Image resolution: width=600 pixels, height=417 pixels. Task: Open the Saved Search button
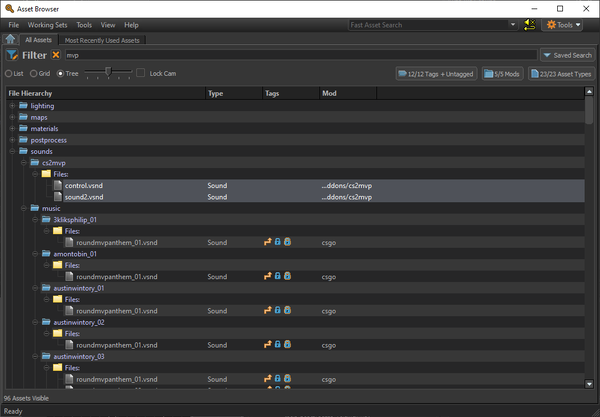point(567,55)
